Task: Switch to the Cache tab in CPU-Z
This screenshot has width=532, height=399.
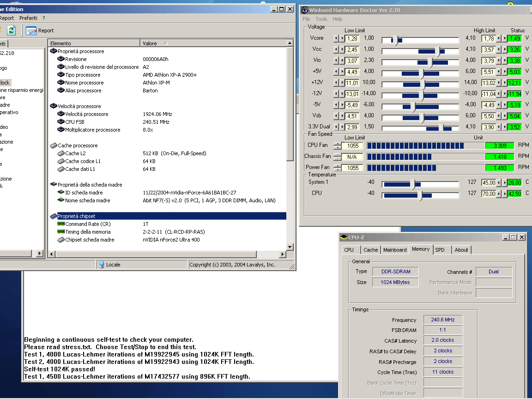Action: tap(370, 250)
